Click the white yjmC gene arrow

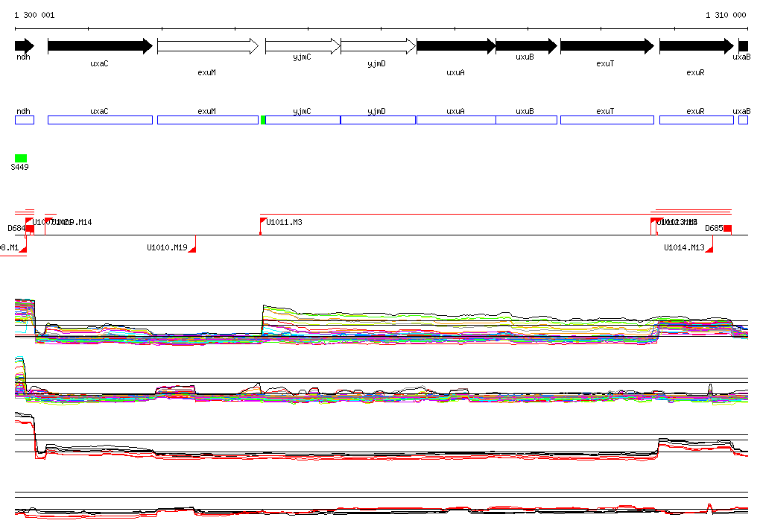(303, 46)
